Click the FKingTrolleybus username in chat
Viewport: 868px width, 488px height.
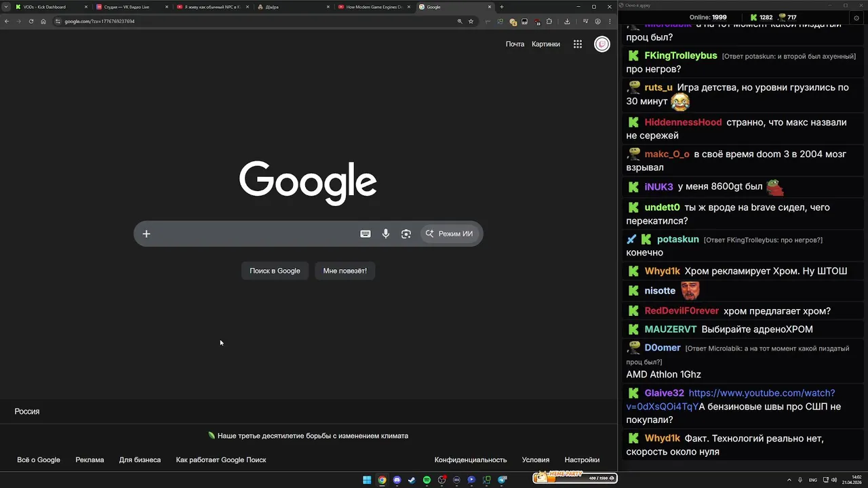[680, 56]
